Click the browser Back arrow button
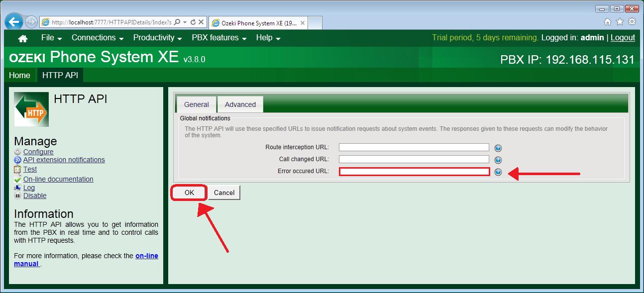The width and height of the screenshot is (644, 293). click(x=14, y=22)
